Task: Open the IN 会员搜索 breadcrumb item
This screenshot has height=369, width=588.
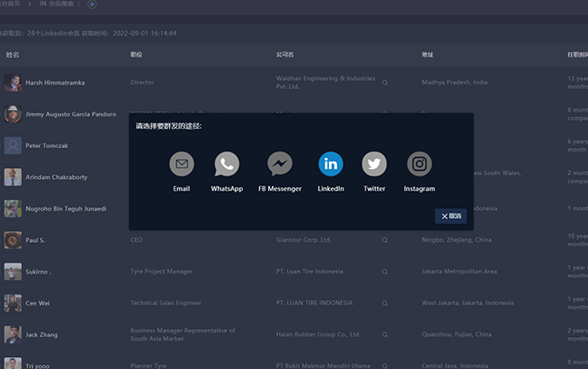Action: point(56,4)
